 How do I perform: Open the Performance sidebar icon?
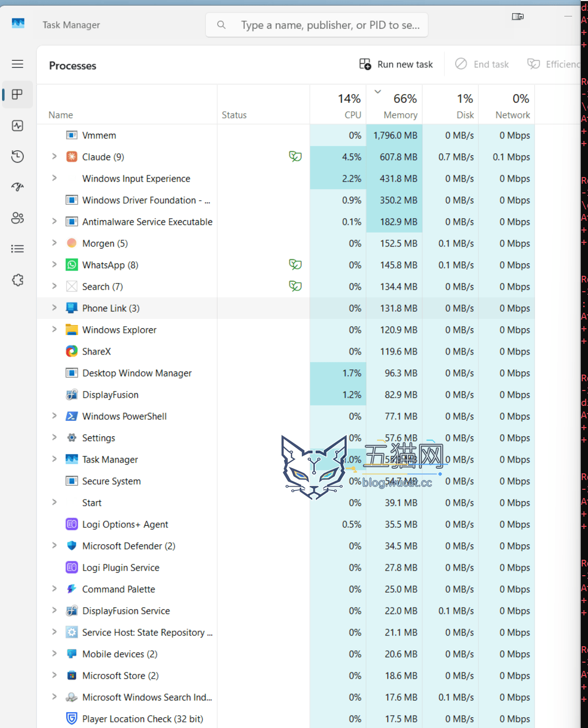pos(17,126)
